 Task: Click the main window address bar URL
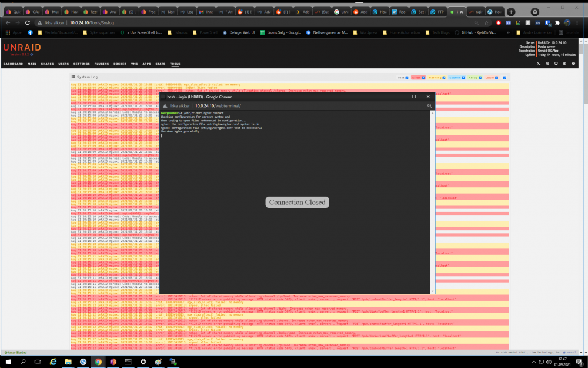pyautogui.click(x=92, y=23)
